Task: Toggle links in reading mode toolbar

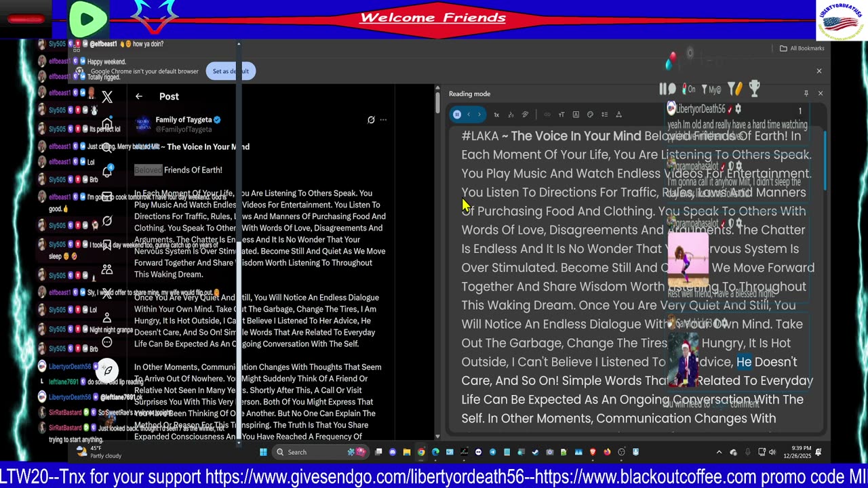Action: [547, 115]
